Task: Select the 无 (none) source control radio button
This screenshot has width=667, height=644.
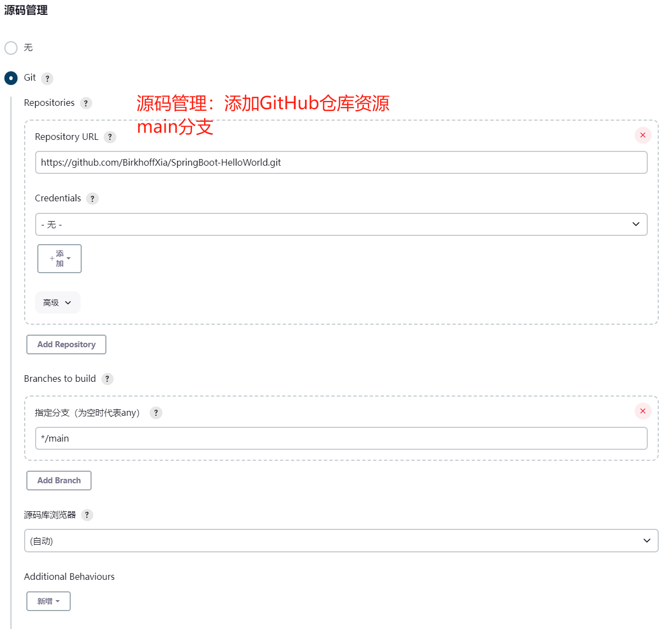Action: point(11,48)
